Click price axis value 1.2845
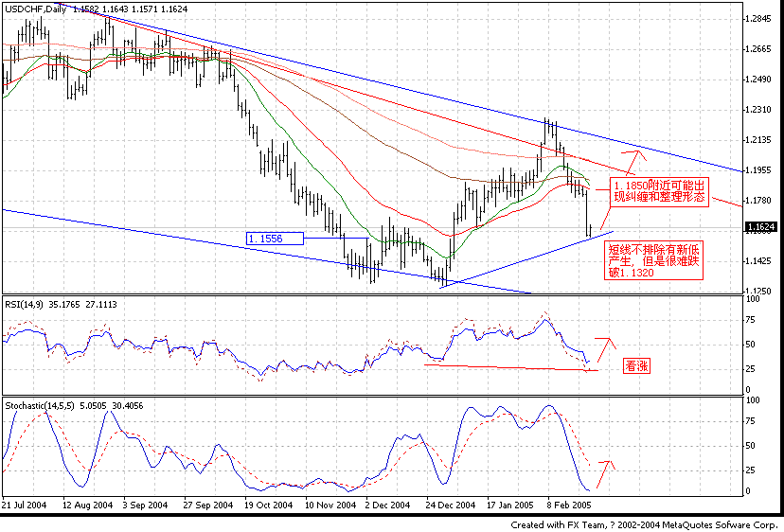The image size is (784, 532). [758, 19]
